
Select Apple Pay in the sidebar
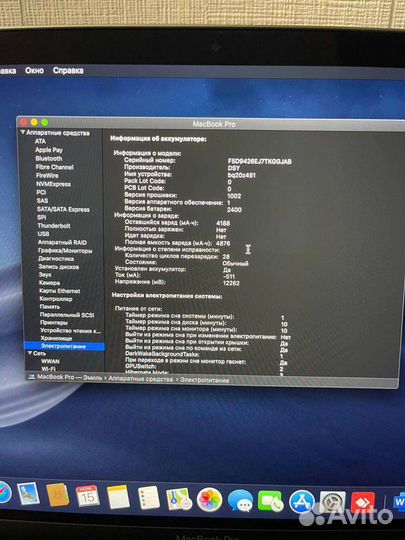click(x=49, y=150)
